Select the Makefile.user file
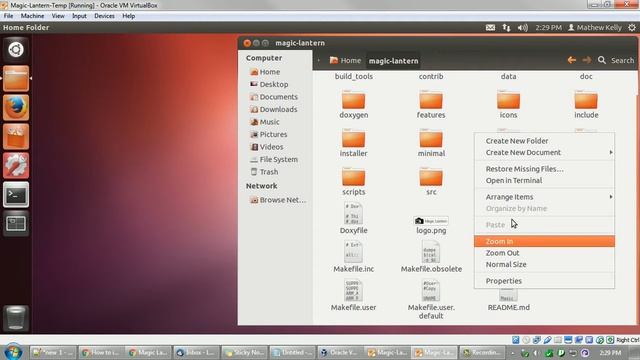640x360 pixels. [x=353, y=296]
